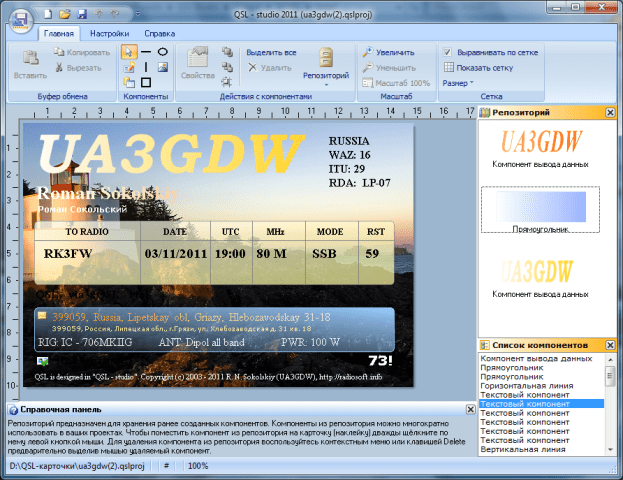Select the Прямоугольник gradient repository item
The width and height of the screenshot is (623, 480).
click(x=540, y=210)
